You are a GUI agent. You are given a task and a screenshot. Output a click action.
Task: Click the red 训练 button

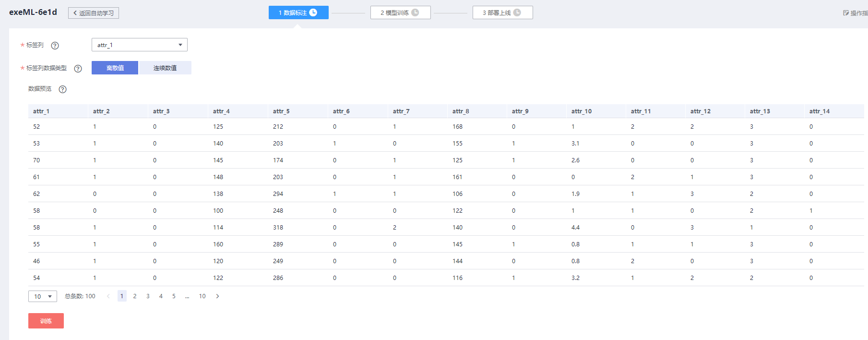(46, 321)
